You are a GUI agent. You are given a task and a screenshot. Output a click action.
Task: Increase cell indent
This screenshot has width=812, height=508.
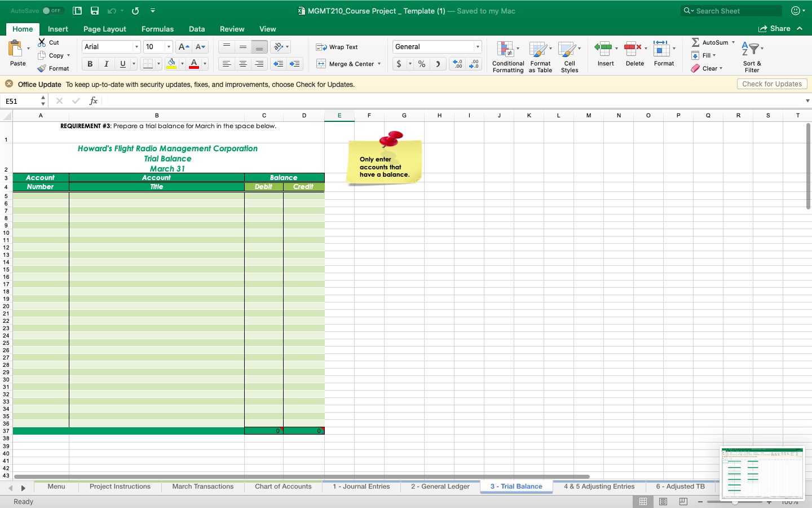pos(295,64)
